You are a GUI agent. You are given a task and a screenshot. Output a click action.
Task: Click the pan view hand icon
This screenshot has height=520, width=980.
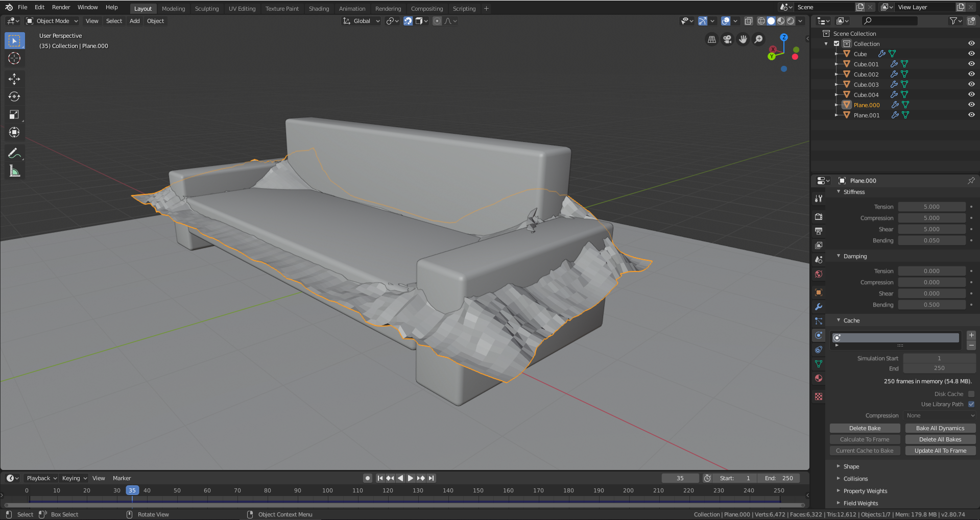[743, 39]
